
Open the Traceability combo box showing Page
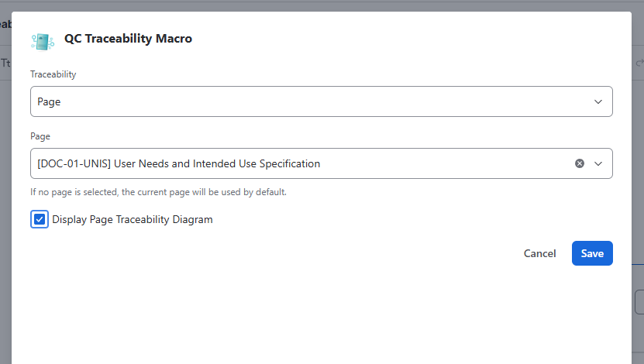click(x=321, y=101)
